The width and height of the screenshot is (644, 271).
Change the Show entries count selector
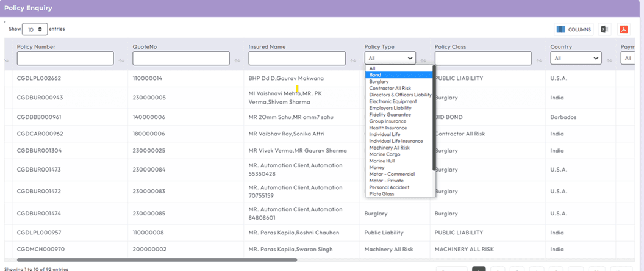(35, 29)
